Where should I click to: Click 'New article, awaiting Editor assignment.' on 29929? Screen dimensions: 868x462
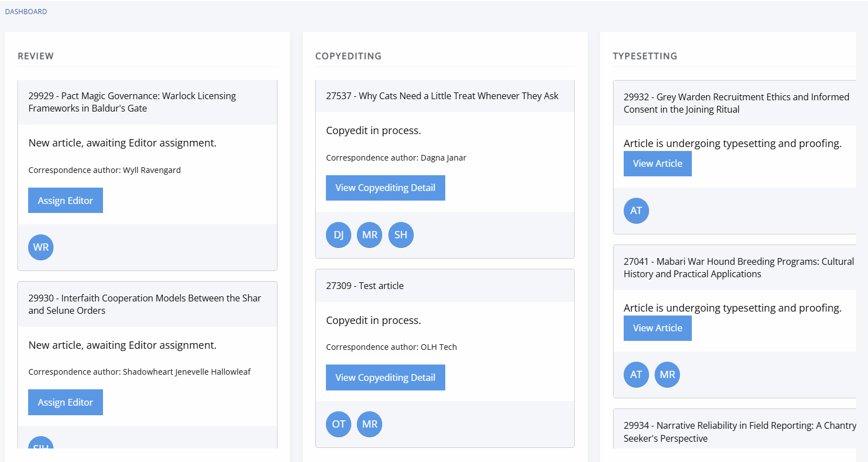(x=123, y=143)
